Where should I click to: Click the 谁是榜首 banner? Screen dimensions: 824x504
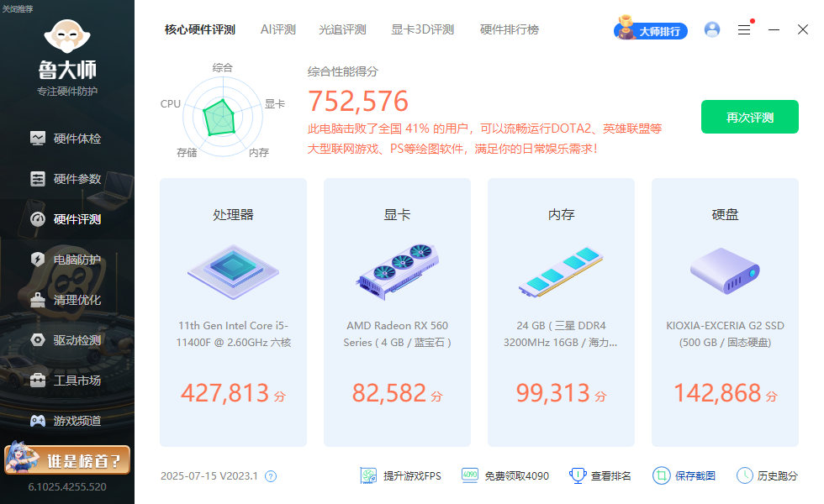pyautogui.click(x=67, y=459)
